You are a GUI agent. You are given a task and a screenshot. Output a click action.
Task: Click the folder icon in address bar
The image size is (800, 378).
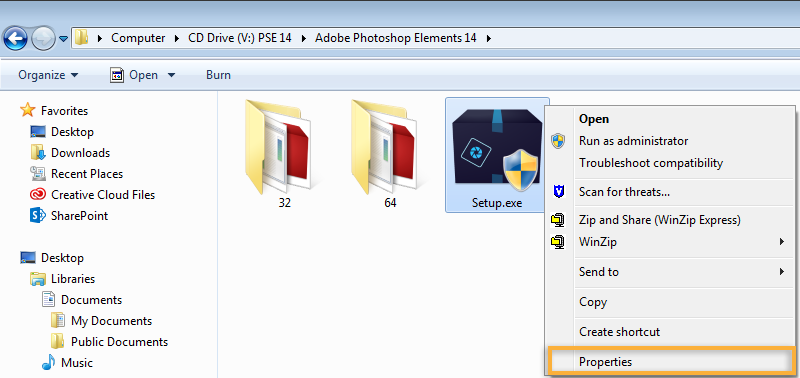81,38
